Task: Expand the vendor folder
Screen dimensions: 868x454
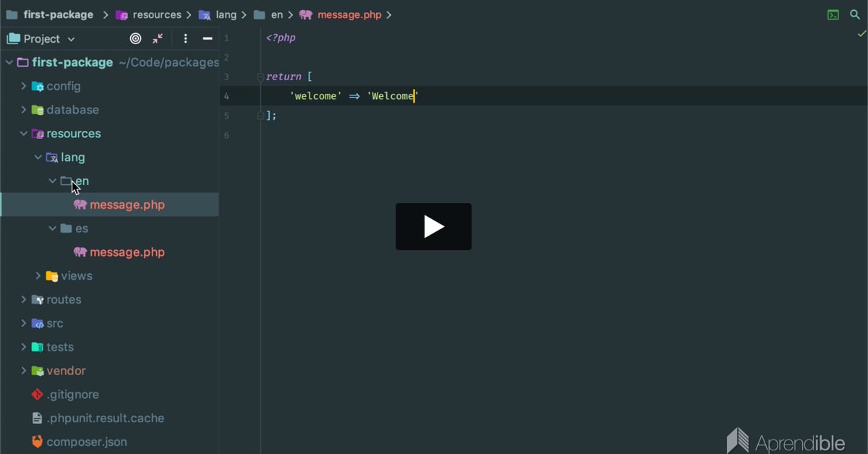Action: click(x=24, y=371)
